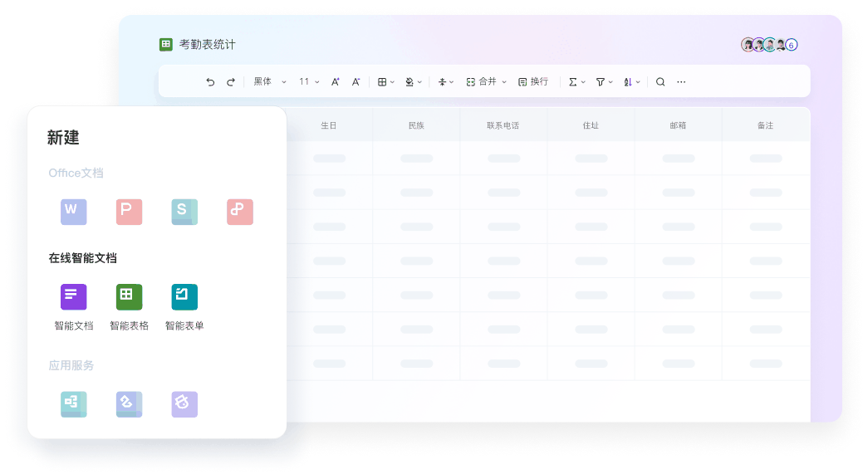Click the table borders icon
This screenshot has width=868, height=474.
tap(382, 82)
